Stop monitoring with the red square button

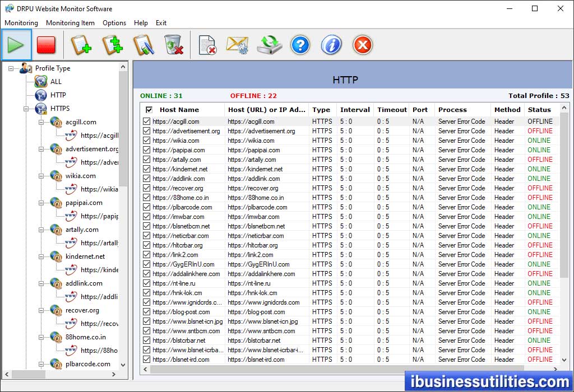pyautogui.click(x=46, y=45)
